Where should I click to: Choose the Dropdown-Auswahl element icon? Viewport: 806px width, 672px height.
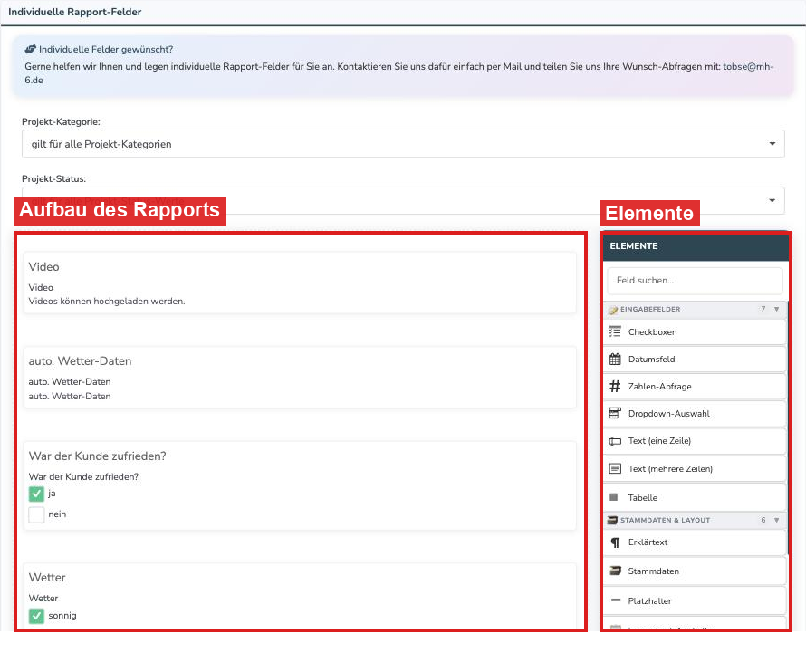coord(615,413)
